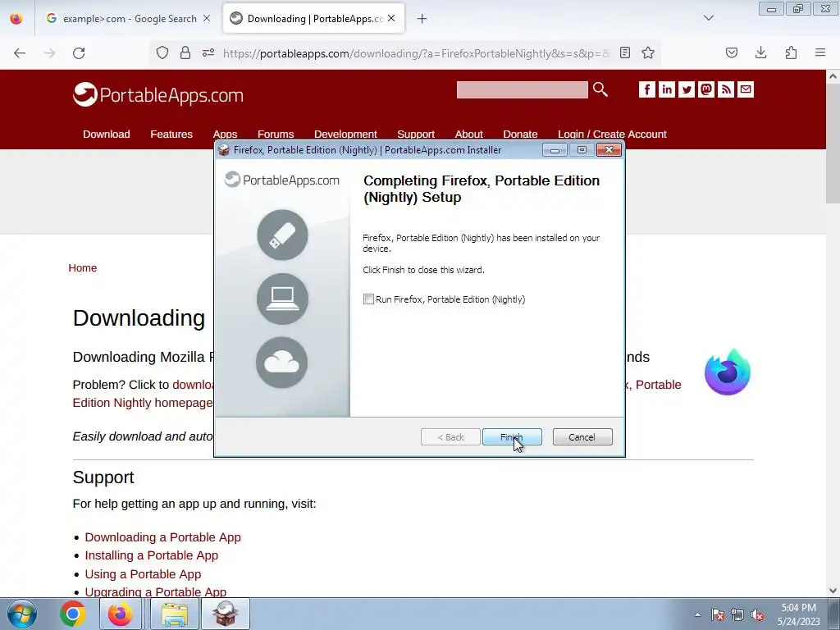Click the Firefox back arrow button
This screenshot has height=630, width=840.
[20, 53]
